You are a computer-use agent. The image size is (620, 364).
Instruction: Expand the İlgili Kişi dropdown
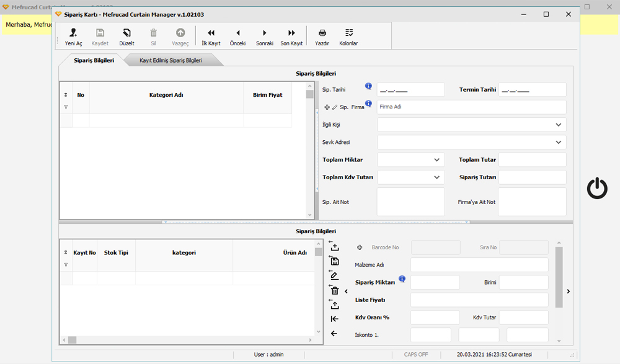(x=559, y=125)
